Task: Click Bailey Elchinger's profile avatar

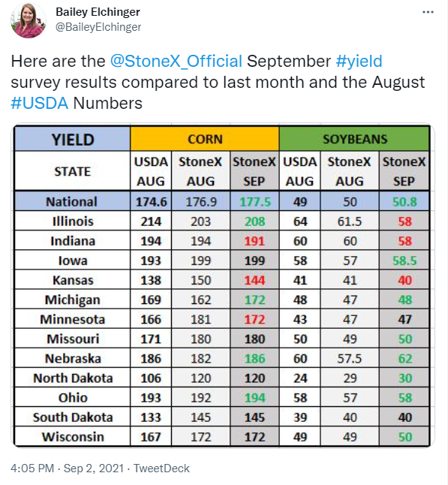Action: coord(28,20)
